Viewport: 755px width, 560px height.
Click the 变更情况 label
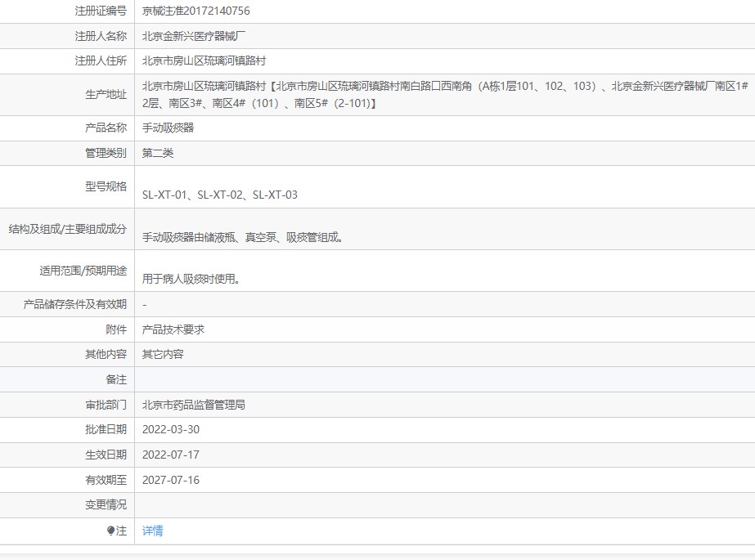point(106,504)
